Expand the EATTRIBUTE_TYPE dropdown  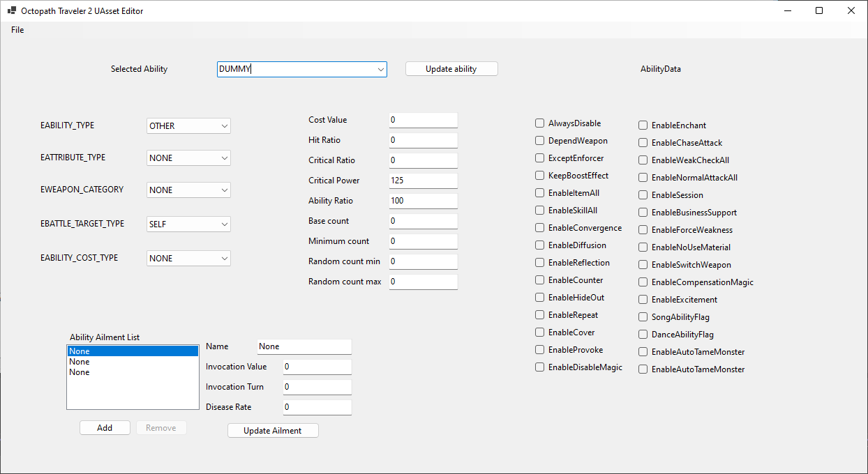click(188, 158)
